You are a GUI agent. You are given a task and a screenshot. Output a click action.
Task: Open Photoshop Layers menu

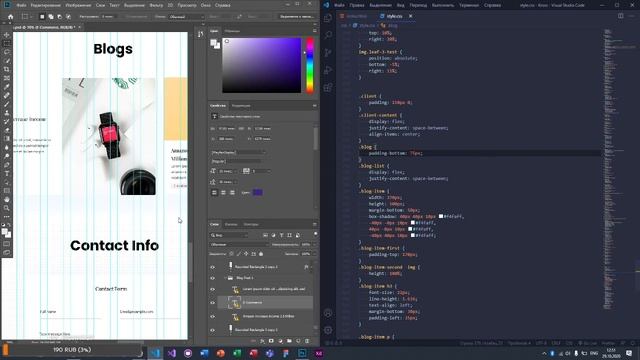100,5
